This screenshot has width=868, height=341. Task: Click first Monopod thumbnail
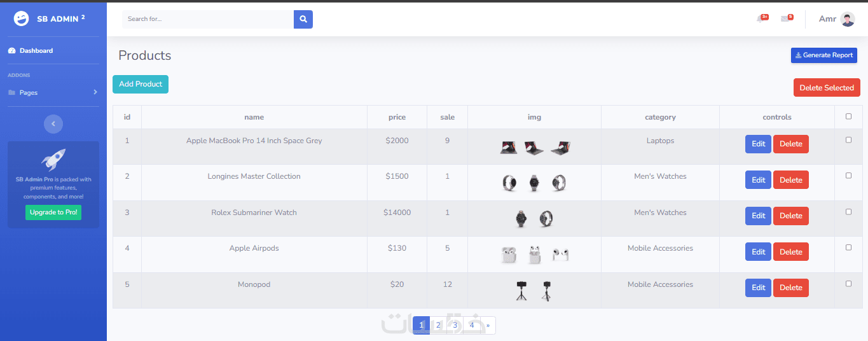[521, 291]
